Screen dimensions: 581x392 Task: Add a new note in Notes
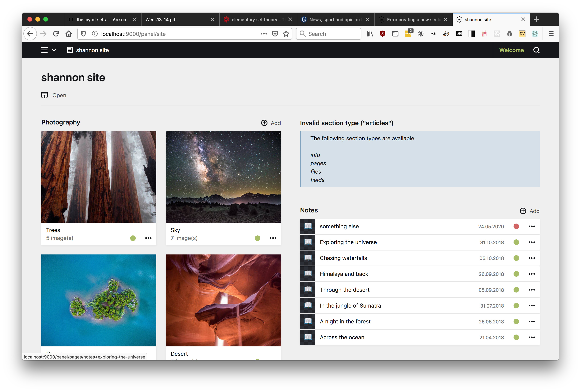(529, 211)
